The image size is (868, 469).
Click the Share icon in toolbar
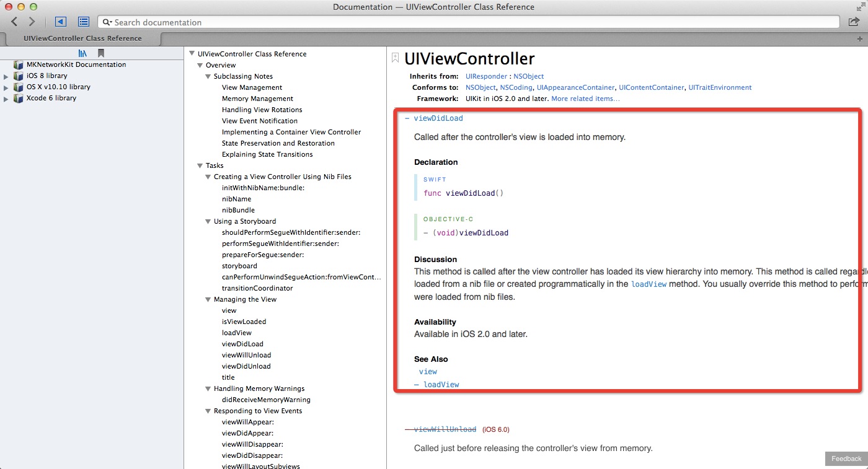click(x=853, y=22)
